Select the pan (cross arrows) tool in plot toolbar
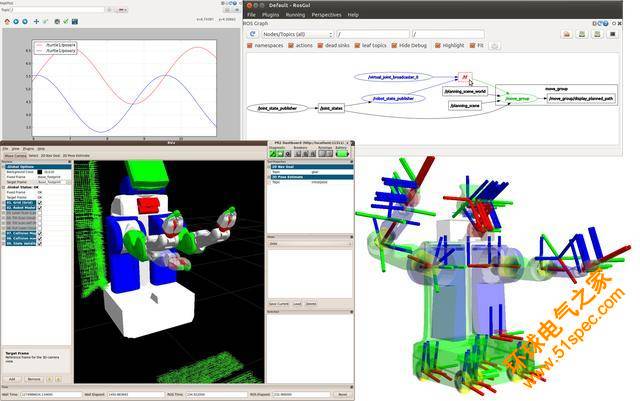Image resolution: width=640 pixels, height=401 pixels. pos(36,21)
